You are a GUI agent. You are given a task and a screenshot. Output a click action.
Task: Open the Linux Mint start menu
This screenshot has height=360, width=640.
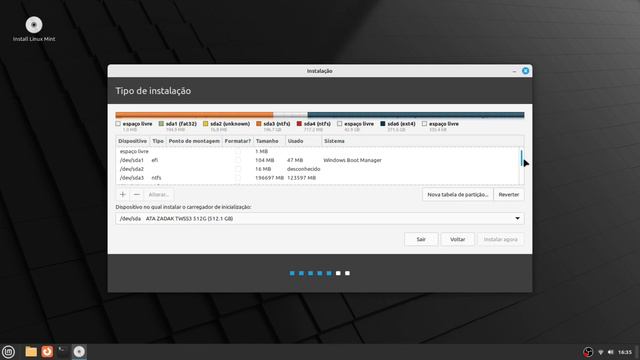pos(8,351)
